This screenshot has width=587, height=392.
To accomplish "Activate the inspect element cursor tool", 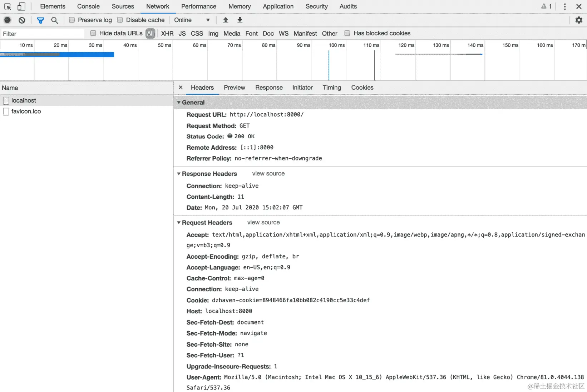I will (8, 6).
